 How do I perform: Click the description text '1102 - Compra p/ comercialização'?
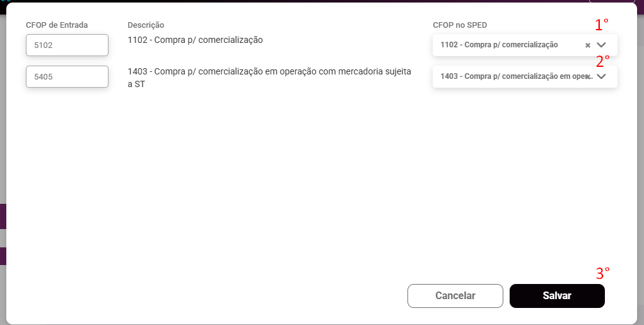195,40
